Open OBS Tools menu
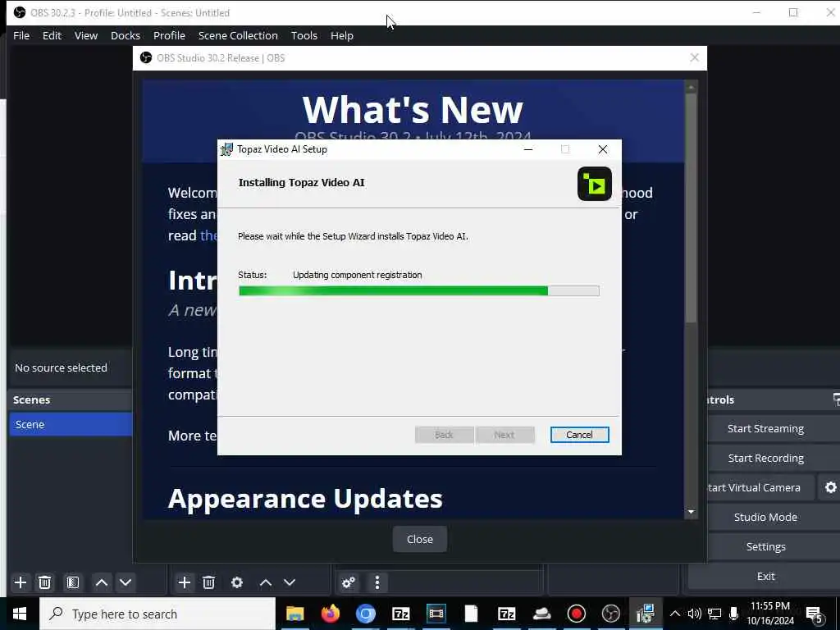 [304, 35]
